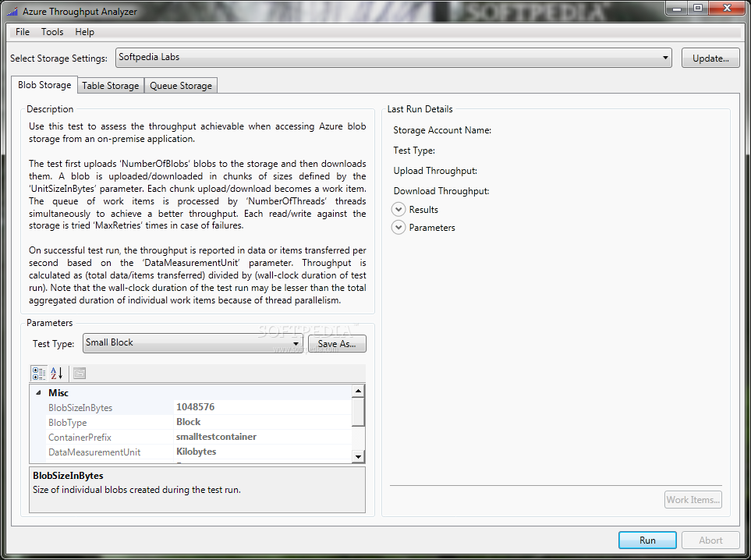Click property grid scrollbar down arrow
Screen dimensions: 751x560
[358, 456]
